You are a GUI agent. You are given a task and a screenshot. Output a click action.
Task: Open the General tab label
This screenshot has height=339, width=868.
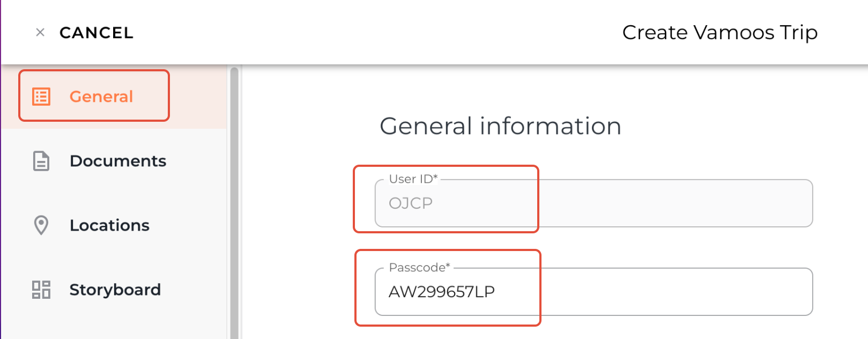pyautogui.click(x=101, y=97)
